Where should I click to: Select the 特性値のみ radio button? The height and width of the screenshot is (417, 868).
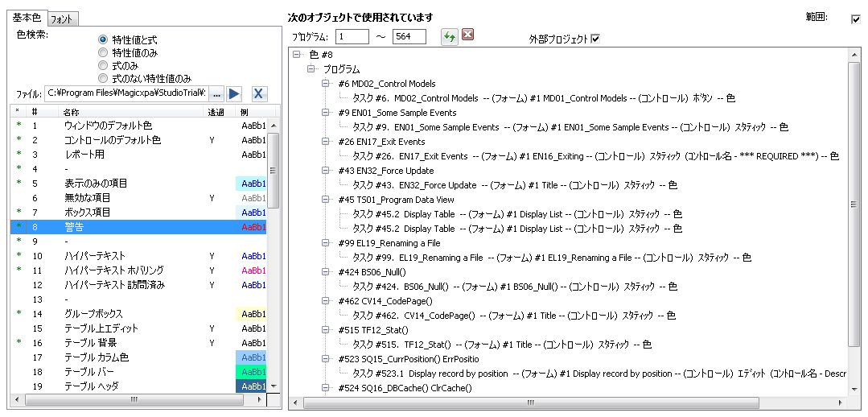[x=102, y=52]
